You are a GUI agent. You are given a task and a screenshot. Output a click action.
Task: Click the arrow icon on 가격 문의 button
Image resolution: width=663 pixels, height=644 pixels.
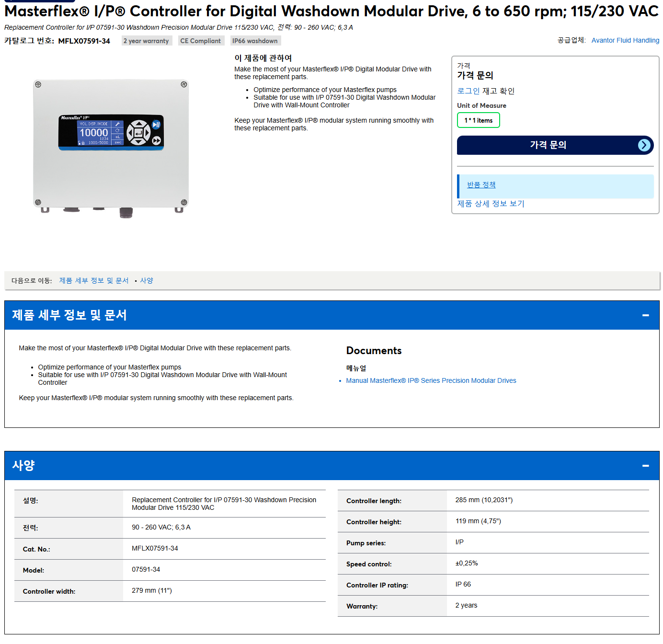(644, 145)
